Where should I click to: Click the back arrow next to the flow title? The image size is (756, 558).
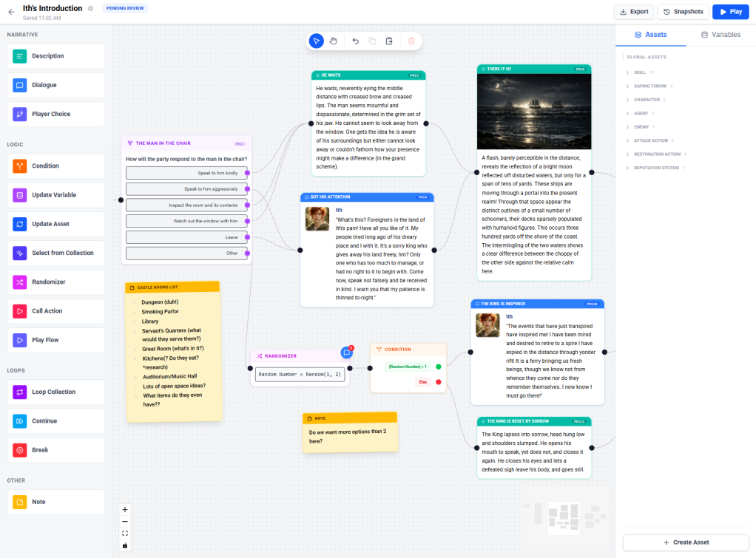10,11
